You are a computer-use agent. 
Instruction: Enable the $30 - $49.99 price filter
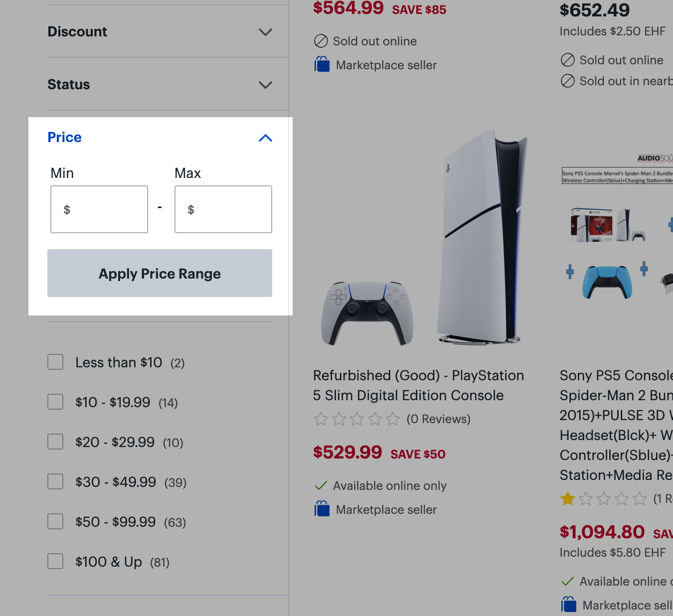(x=55, y=482)
